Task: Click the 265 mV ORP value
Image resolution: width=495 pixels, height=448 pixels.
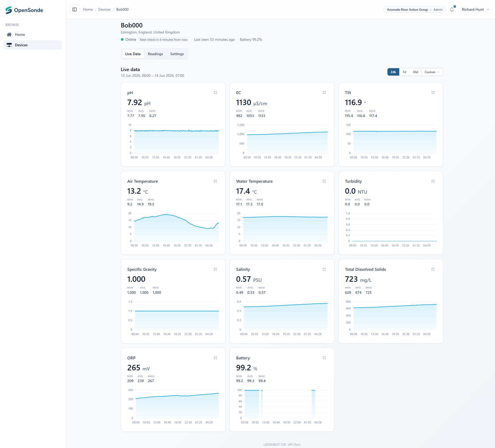Action: coord(138,368)
